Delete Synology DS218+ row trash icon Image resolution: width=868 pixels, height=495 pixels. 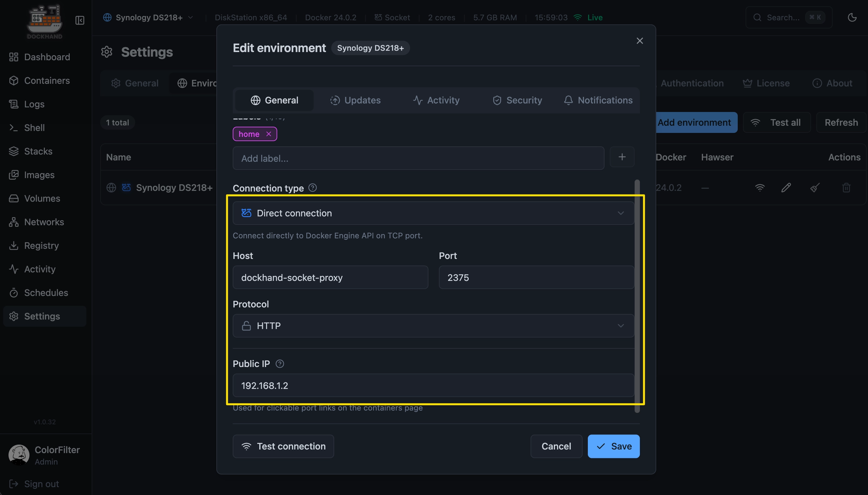846,188
